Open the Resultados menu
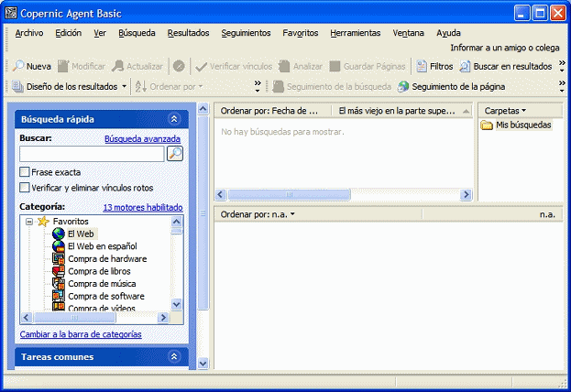571x392 pixels. 188,33
